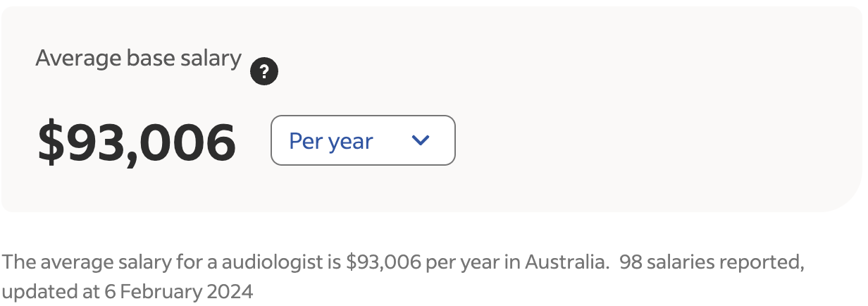Click the dollar sign of the salary figure
This screenshot has width=868, height=306.
(51, 142)
